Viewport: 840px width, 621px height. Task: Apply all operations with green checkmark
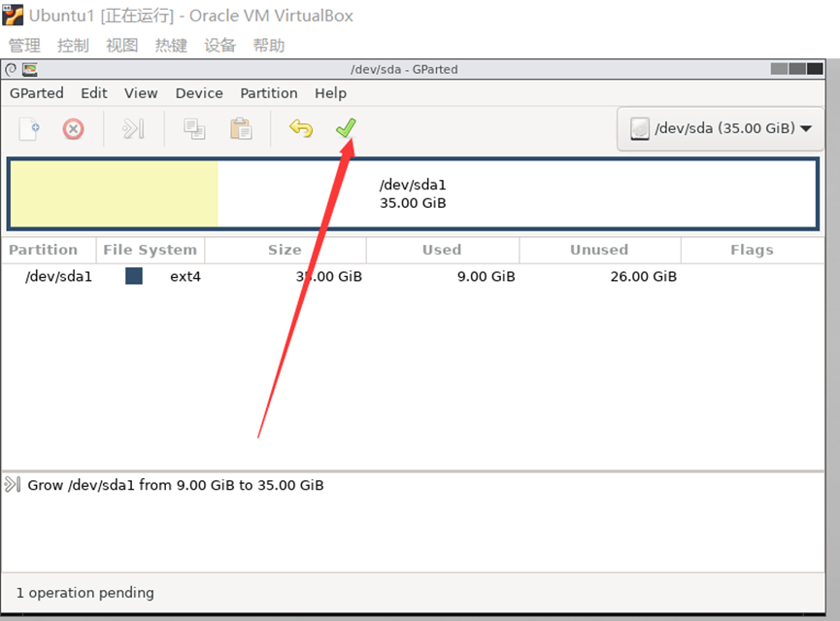click(x=346, y=127)
